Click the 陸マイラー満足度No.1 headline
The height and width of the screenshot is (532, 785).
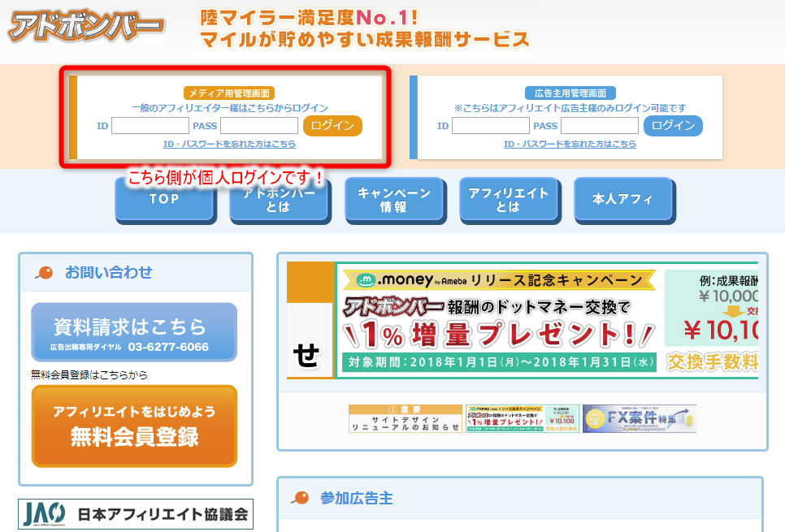coord(309,18)
